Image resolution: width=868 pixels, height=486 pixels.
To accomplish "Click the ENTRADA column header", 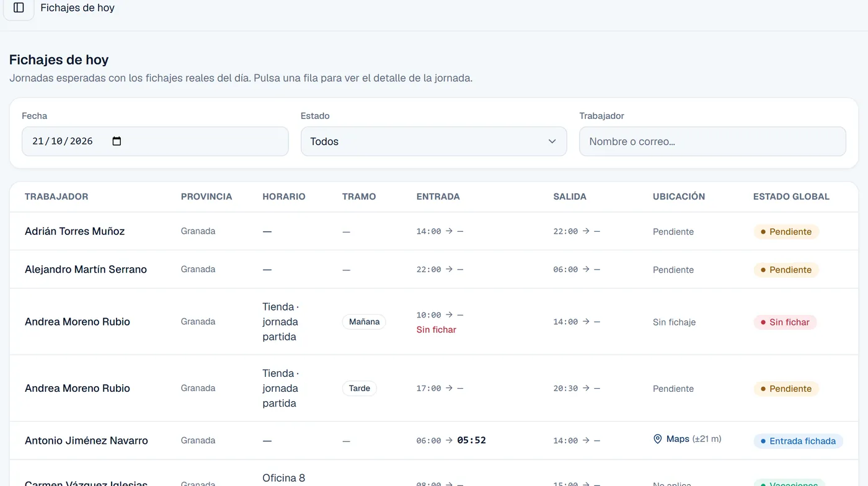I will [438, 197].
